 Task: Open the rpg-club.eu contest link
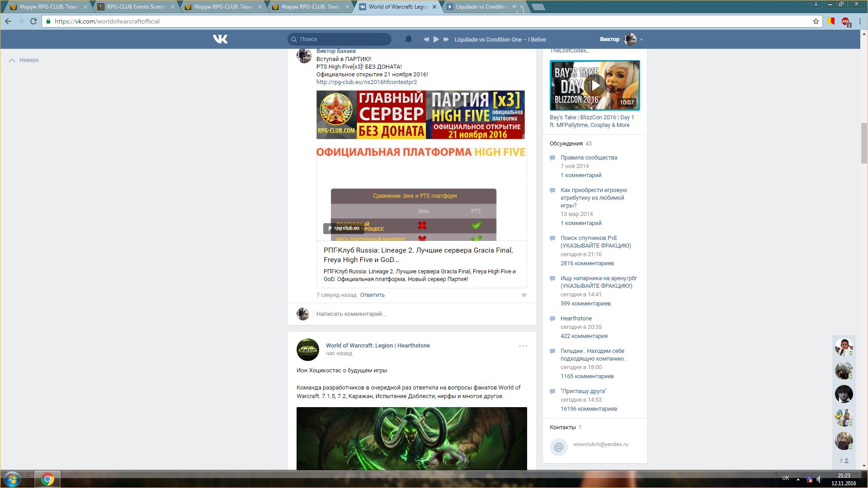366,82
